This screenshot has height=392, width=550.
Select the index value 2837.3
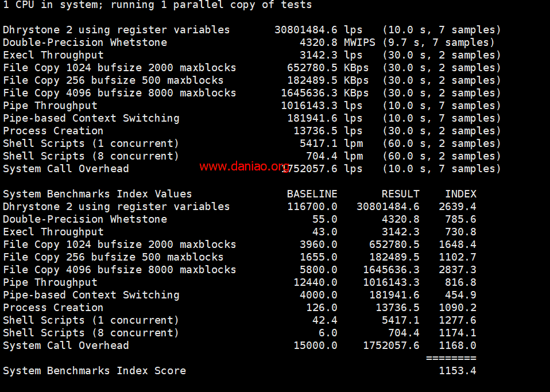[458, 270]
